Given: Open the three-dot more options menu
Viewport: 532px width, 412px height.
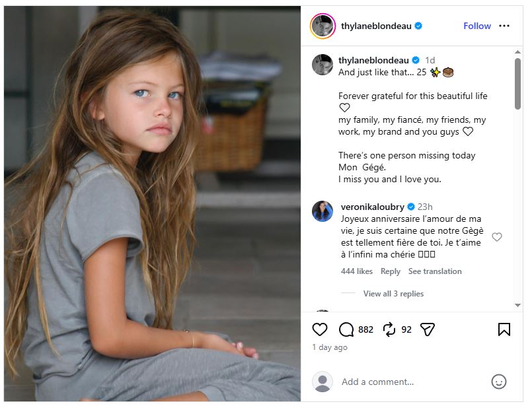Looking at the screenshot, I should [x=504, y=26].
